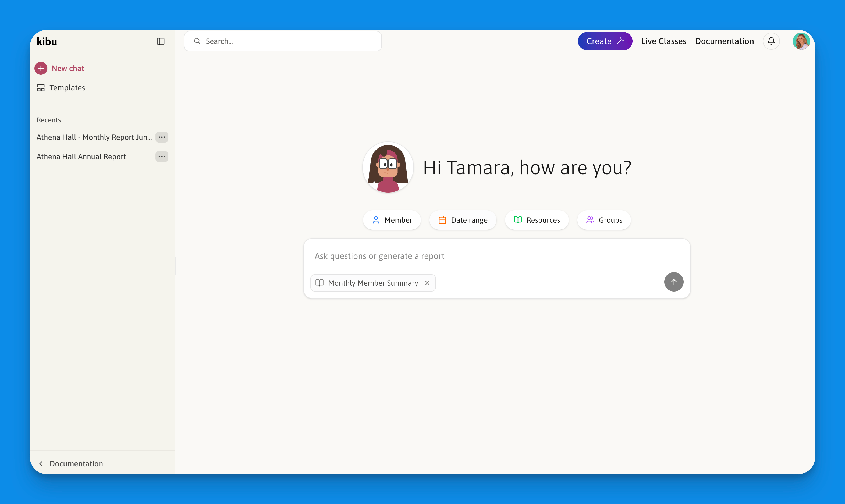
Task: Open the Athena Hall Annual Report chat
Action: [x=81, y=157]
